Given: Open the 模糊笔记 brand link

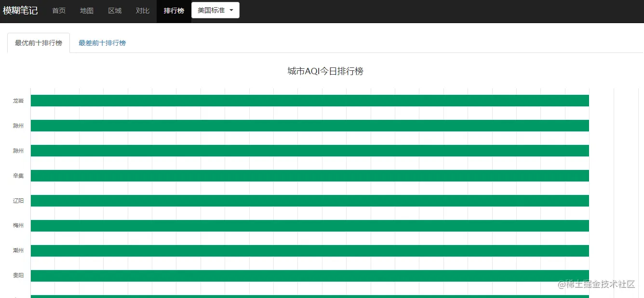Looking at the screenshot, I should coord(20,11).
